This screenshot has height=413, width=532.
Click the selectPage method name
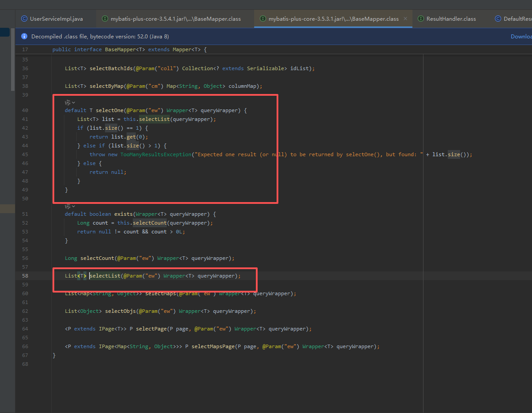[151, 329]
